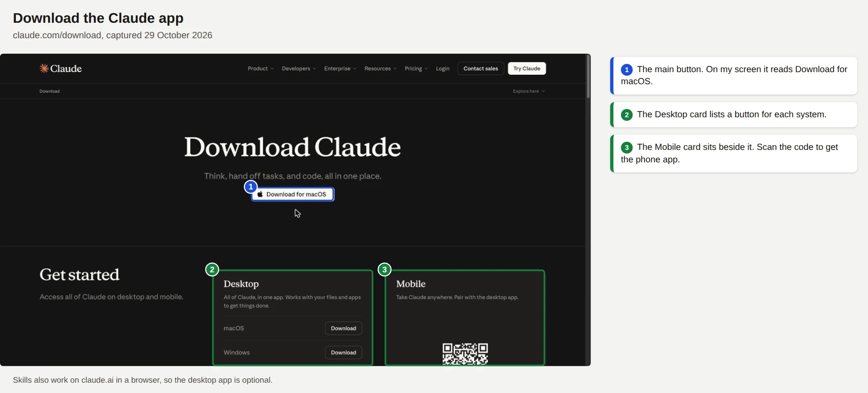
Task: Click the note about the Mobile card
Action: 734,153
